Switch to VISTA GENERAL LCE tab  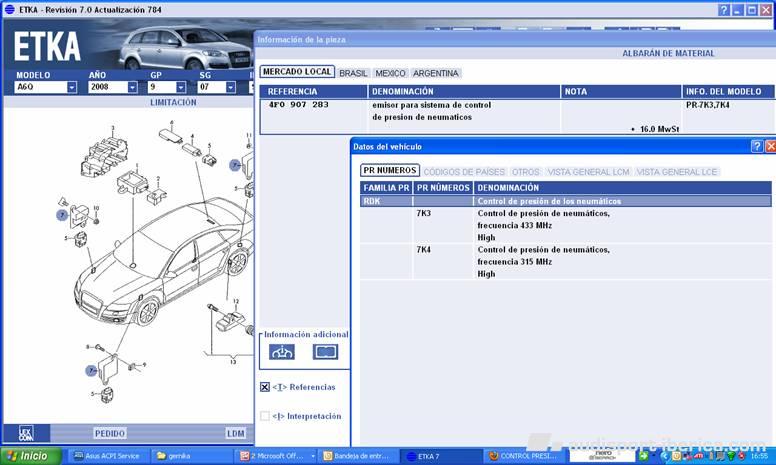(x=677, y=172)
